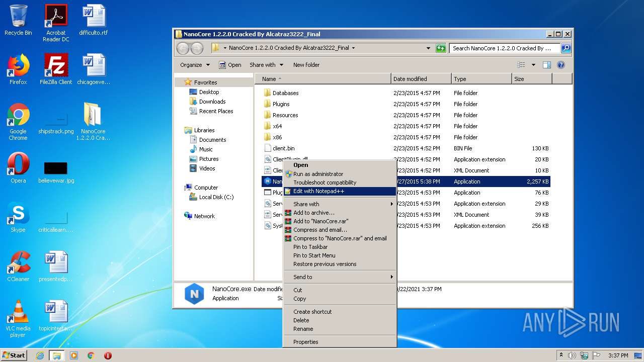Choose Edit with Notepad++

pyautogui.click(x=340, y=191)
